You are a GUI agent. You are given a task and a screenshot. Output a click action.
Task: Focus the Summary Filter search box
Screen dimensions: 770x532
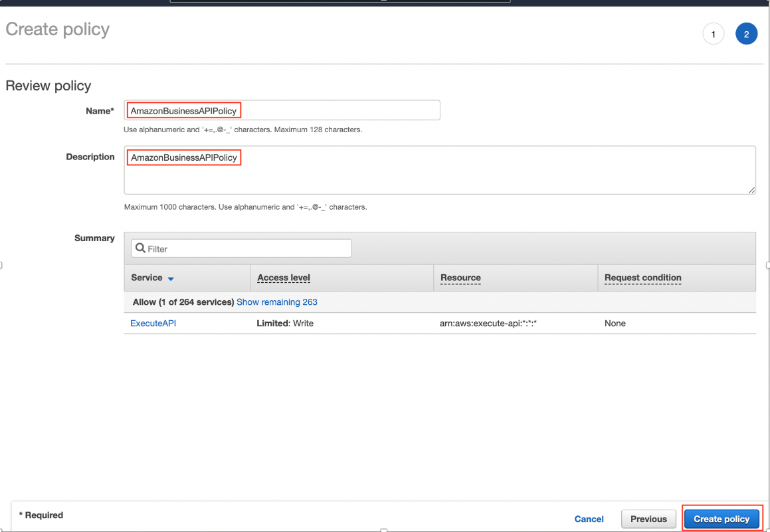pos(241,248)
